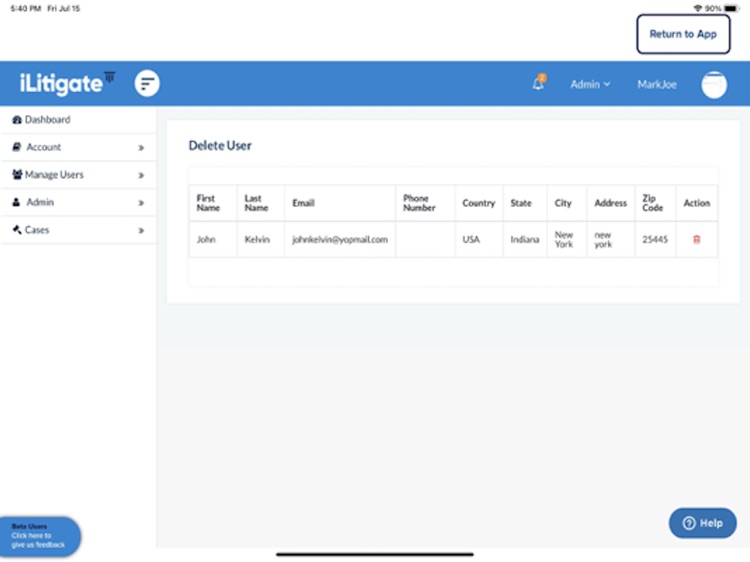Image resolution: width=750 pixels, height=562 pixels.
Task: Click the MarkJoe username in header
Action: 657,85
